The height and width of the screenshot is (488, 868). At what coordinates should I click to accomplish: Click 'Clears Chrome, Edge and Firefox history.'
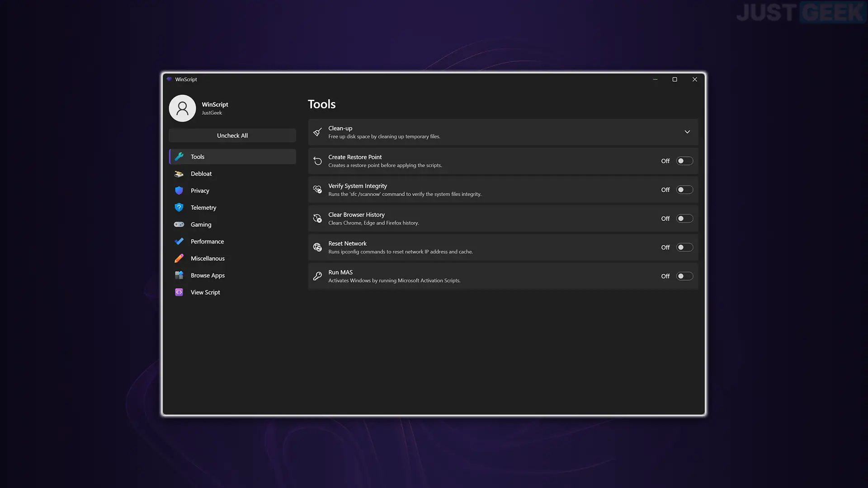pos(373,223)
